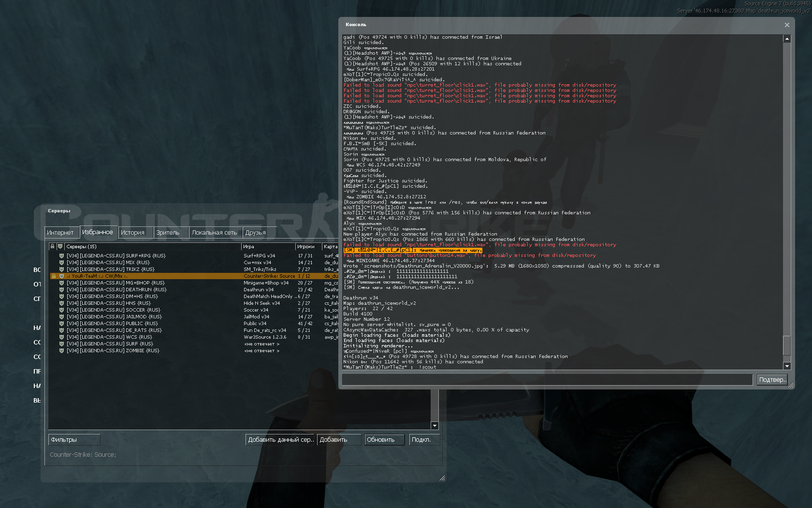Submit console command with Подтвер.. button
The image size is (812, 508).
coord(772,380)
